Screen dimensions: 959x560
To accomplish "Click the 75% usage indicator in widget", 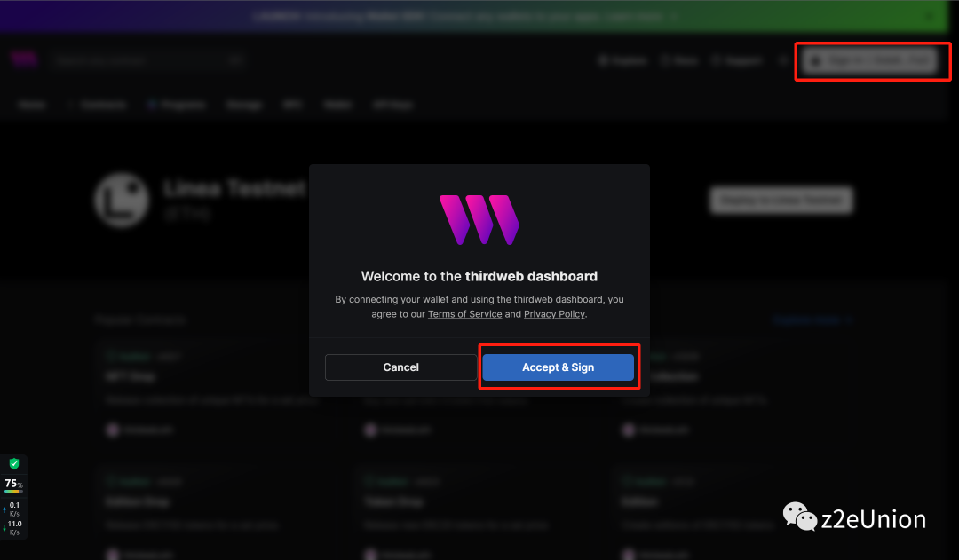I will pos(13,485).
